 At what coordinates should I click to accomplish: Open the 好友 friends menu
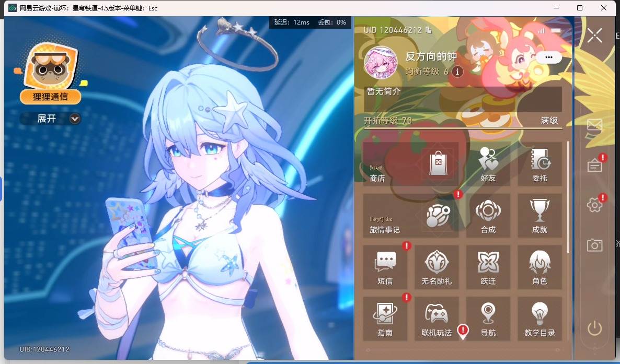pos(488,163)
